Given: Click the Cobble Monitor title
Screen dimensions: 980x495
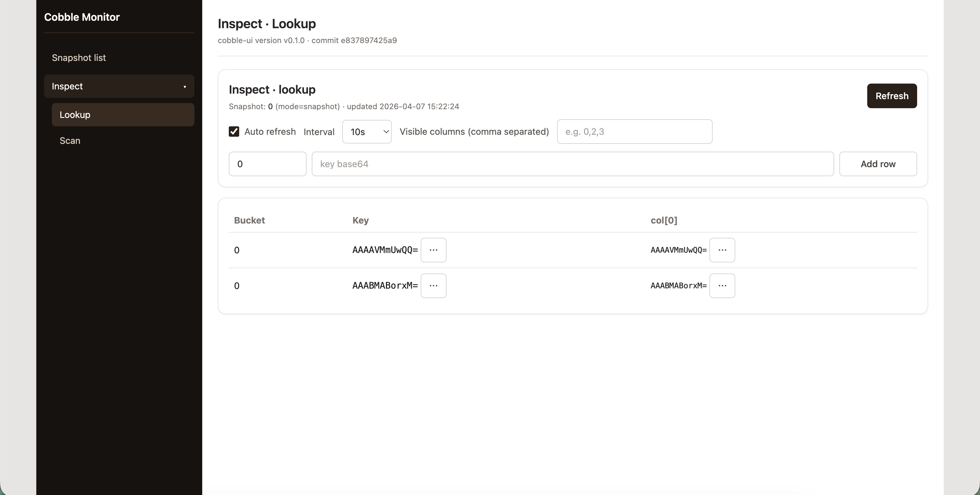Looking at the screenshot, I should 82,17.
